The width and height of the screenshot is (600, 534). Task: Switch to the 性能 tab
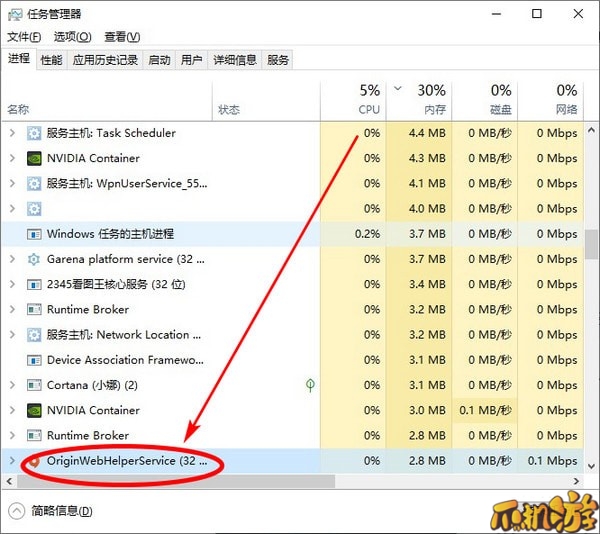(x=52, y=60)
